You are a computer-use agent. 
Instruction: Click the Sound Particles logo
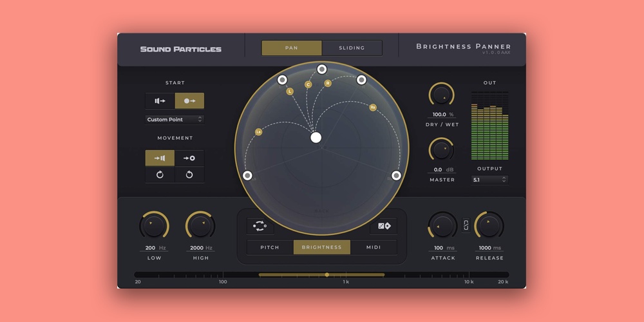pyautogui.click(x=181, y=49)
